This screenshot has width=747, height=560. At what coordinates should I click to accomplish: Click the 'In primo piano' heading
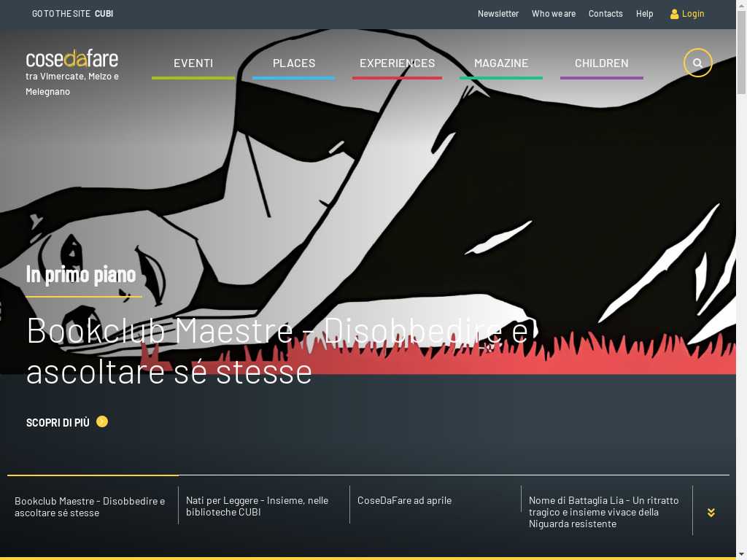[x=81, y=274]
